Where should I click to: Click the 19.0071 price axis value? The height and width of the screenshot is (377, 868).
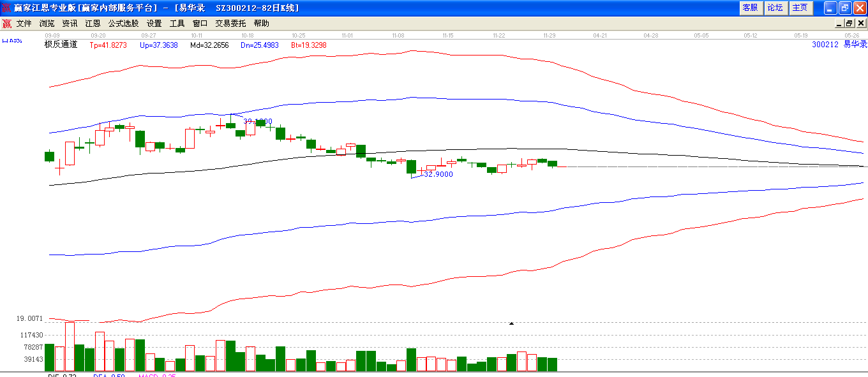[29, 318]
